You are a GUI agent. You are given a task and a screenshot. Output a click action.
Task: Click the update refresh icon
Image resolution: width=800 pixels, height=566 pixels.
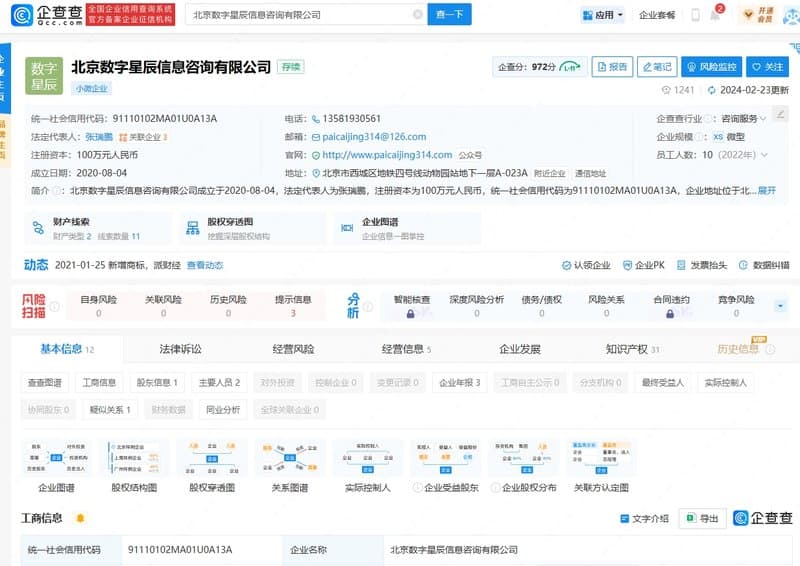(711, 90)
